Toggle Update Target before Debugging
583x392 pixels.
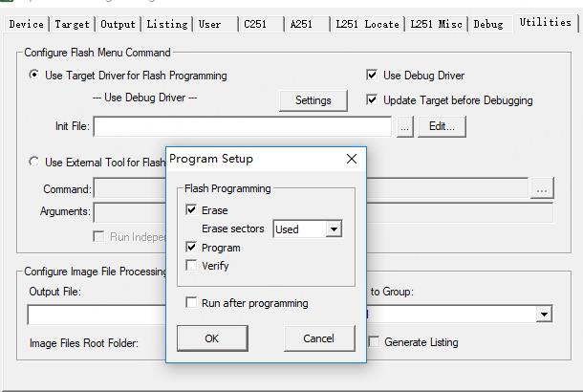click(373, 99)
